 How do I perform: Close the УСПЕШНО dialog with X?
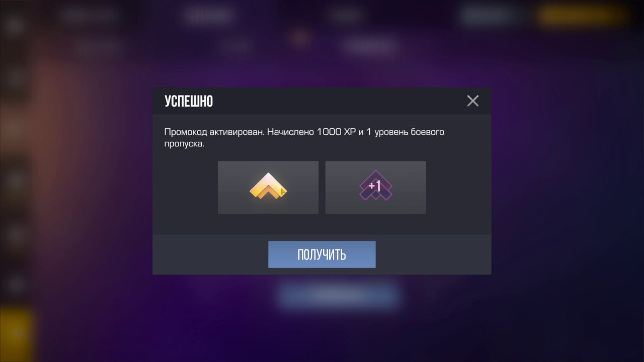pos(472,101)
